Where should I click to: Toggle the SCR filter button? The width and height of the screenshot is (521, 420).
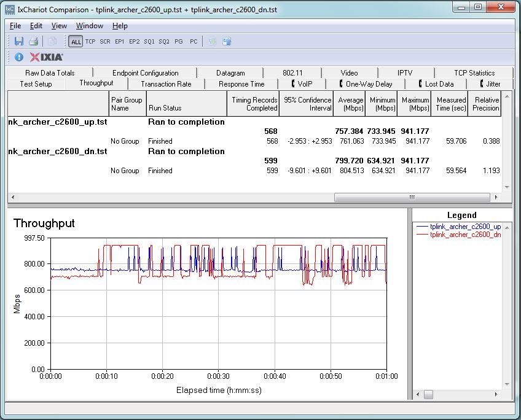pyautogui.click(x=105, y=42)
